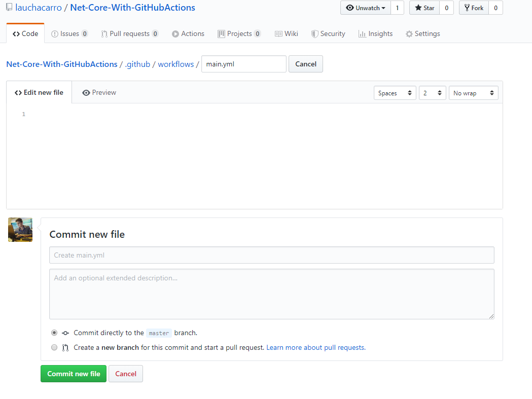The image size is (532, 399).
Task: Select the Edit new file tab
Action: click(39, 92)
